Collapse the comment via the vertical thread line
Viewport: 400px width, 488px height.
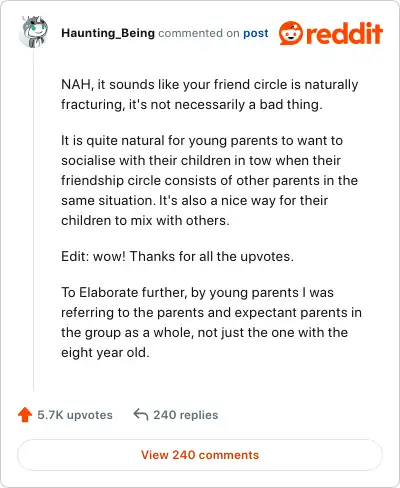[34, 220]
